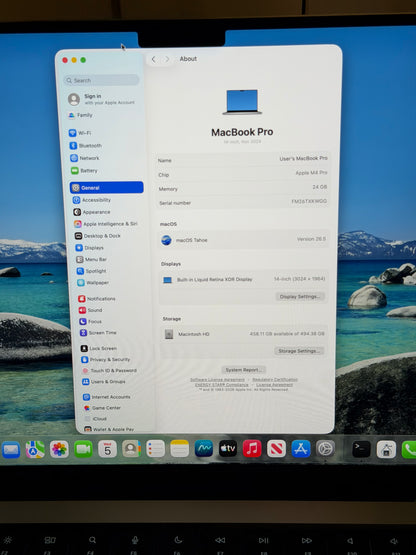
Task: Launch Freeform from the Dock
Action: pyautogui.click(x=204, y=449)
